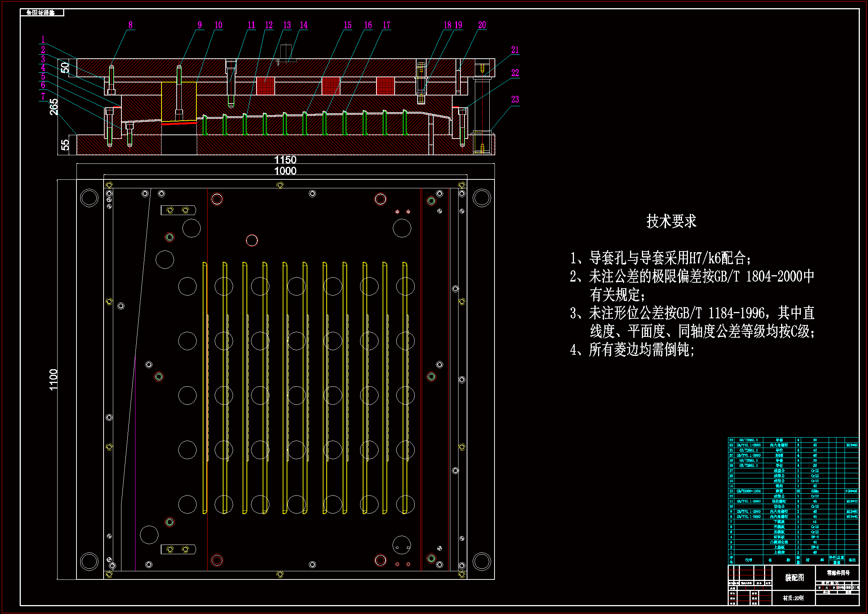Image resolution: width=868 pixels, height=614 pixels.
Task: Select the 1000 width dimension label
Action: tap(285, 171)
